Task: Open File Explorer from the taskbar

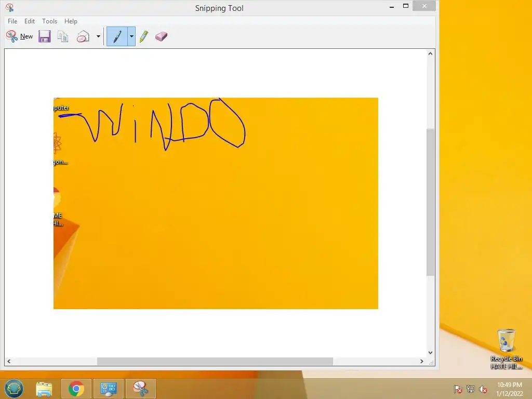Action: tap(44, 389)
